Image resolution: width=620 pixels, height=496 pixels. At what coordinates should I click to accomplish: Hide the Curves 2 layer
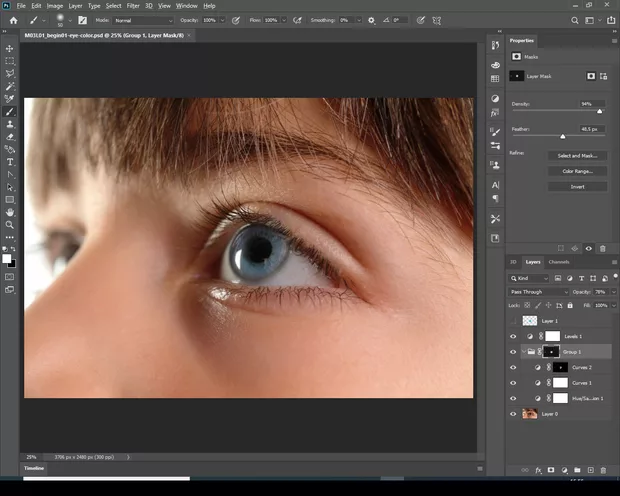pos(513,367)
